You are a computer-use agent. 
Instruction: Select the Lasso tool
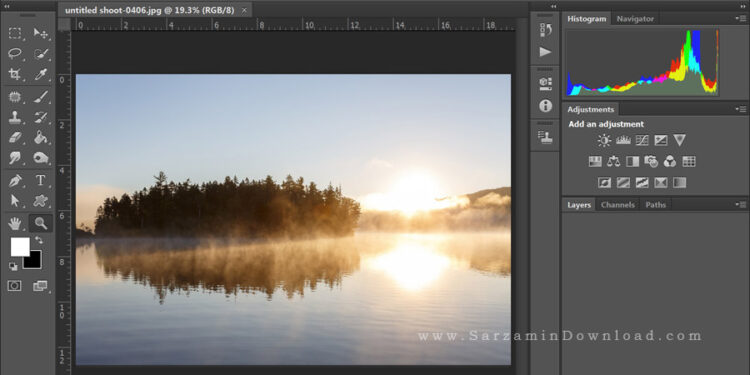pyautogui.click(x=15, y=53)
